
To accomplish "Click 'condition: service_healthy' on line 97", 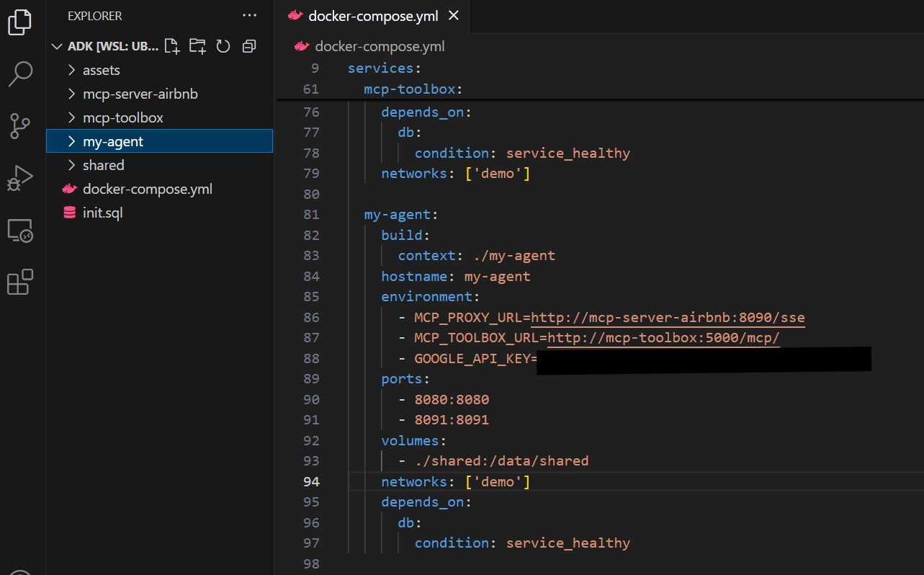I will (522, 543).
